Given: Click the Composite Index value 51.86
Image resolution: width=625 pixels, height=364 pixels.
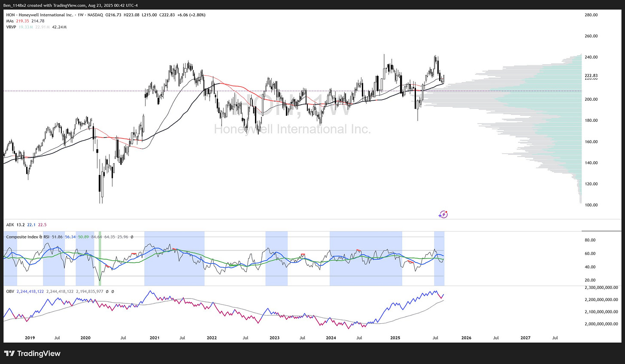Looking at the screenshot, I should point(57,237).
